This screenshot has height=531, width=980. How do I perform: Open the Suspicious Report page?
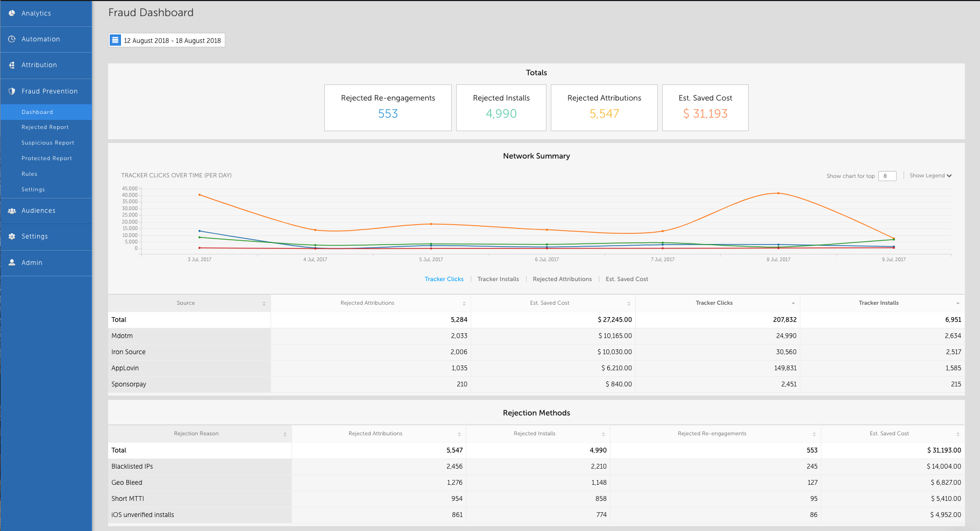click(48, 143)
